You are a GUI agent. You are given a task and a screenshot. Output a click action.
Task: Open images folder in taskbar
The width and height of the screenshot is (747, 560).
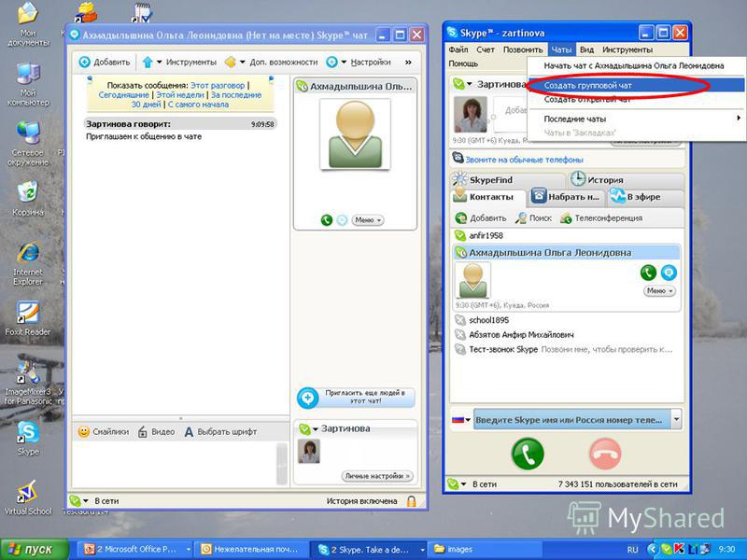pyautogui.click(x=484, y=549)
